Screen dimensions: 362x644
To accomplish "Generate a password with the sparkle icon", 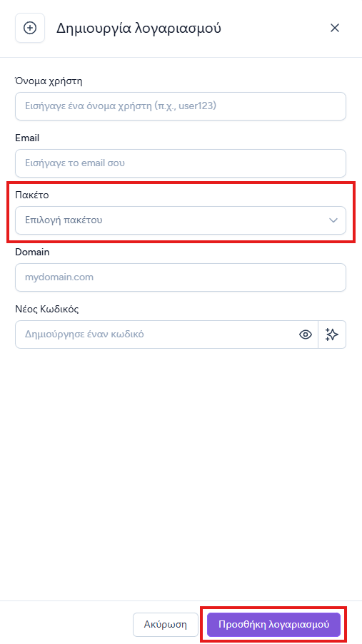I will (x=332, y=334).
